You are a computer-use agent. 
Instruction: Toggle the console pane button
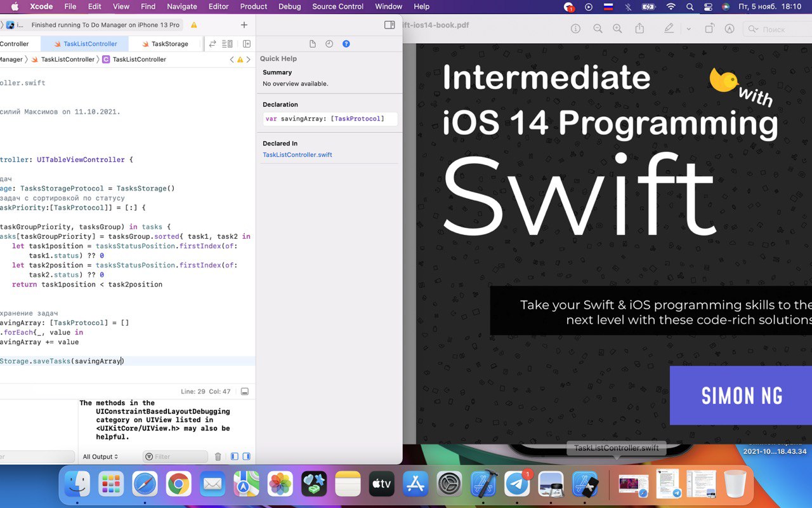tap(247, 457)
